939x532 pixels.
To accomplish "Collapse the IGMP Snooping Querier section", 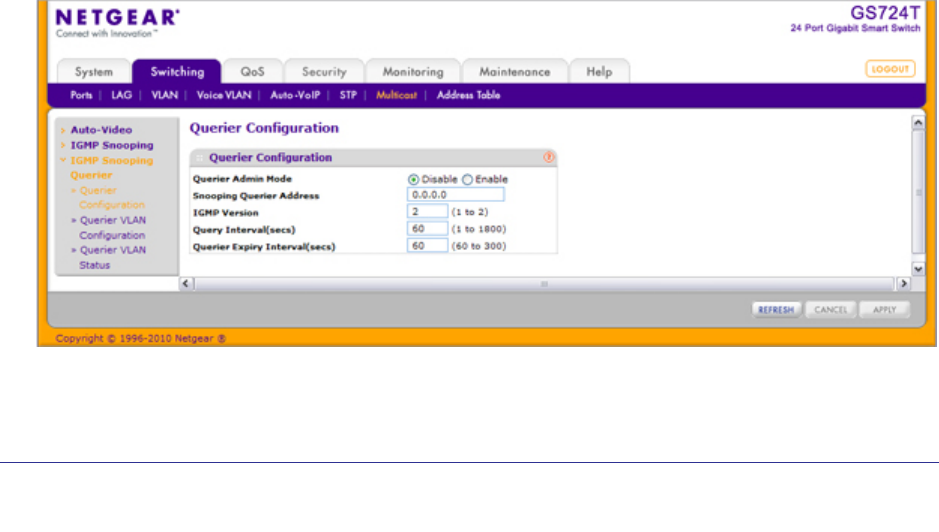I will (x=62, y=160).
